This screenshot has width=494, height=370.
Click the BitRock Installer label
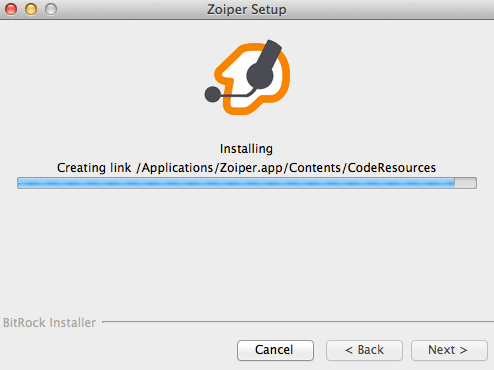(x=49, y=323)
